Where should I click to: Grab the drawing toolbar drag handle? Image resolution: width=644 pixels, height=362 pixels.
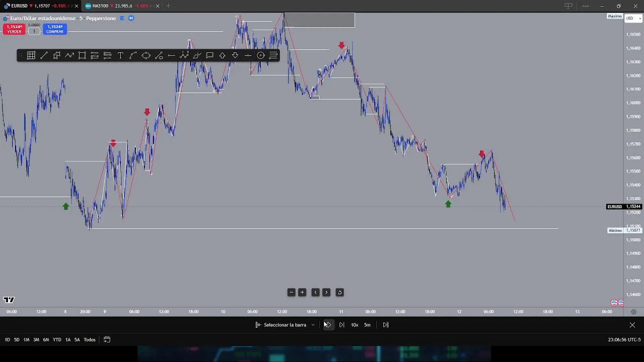tap(21, 55)
